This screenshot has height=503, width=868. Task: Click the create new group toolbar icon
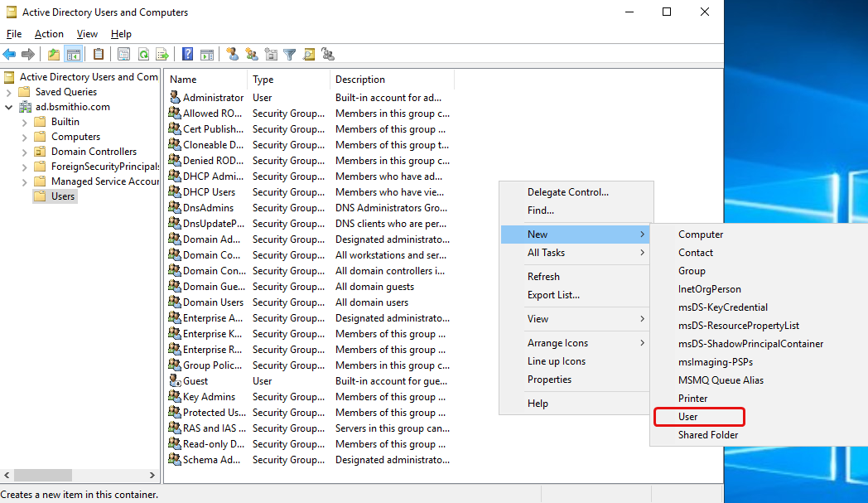252,55
